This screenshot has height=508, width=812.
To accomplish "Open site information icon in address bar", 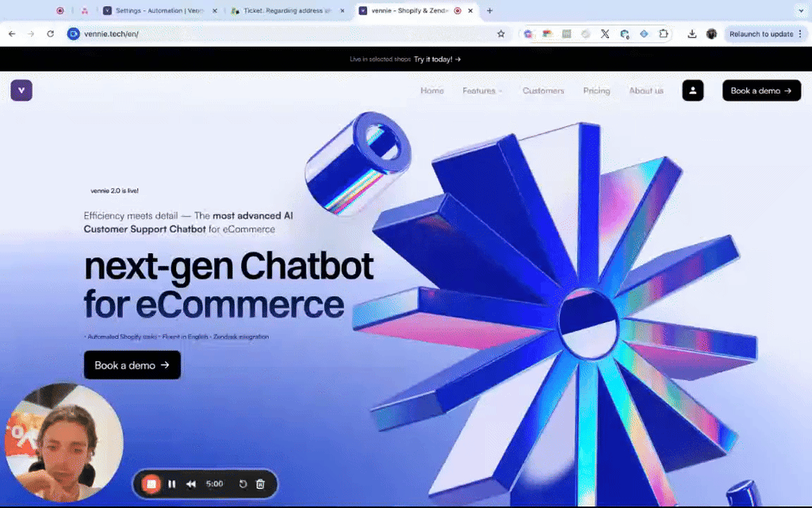I will pos(74,33).
